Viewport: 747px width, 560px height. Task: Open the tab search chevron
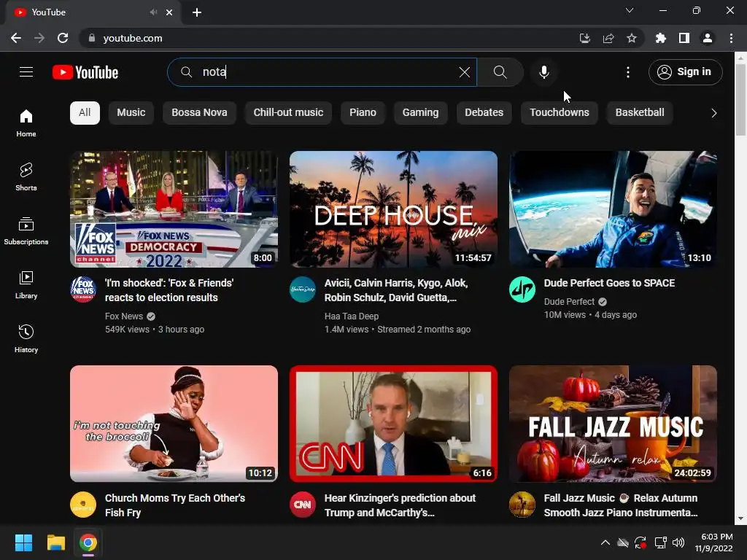click(630, 10)
